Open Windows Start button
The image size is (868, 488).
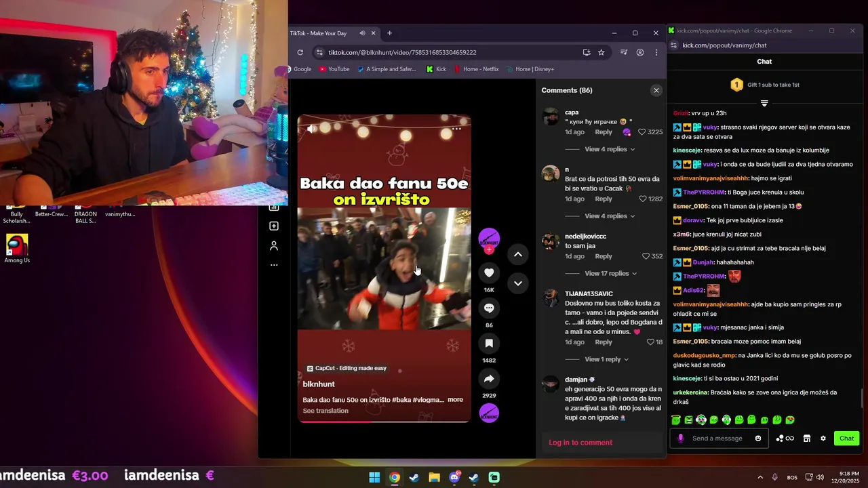click(374, 477)
